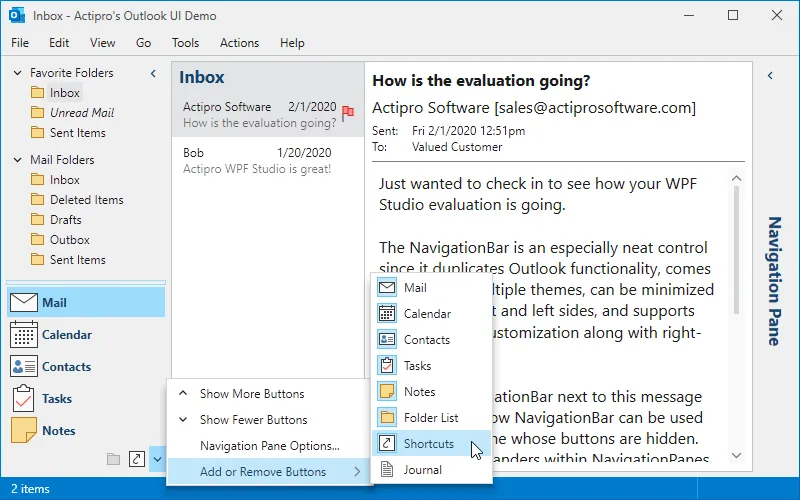This screenshot has height=500, width=800.
Task: Open Navigation Pane Options
Action: pos(268,445)
